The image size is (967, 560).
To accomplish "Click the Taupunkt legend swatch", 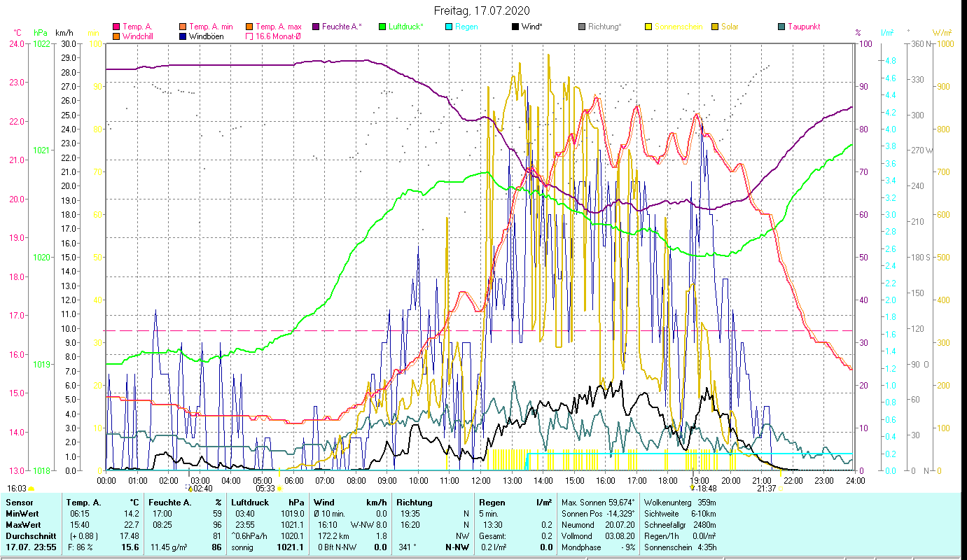I will pos(781,27).
